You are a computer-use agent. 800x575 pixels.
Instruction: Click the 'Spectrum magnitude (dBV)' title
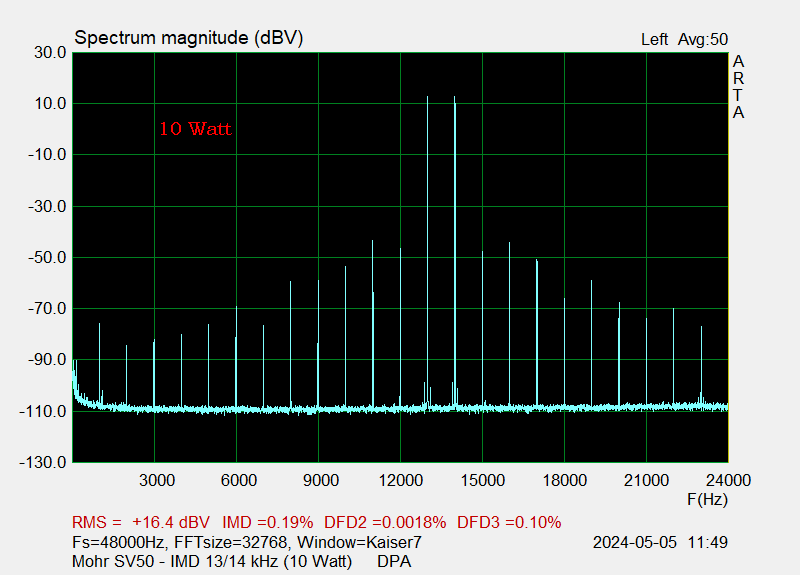tap(189, 38)
